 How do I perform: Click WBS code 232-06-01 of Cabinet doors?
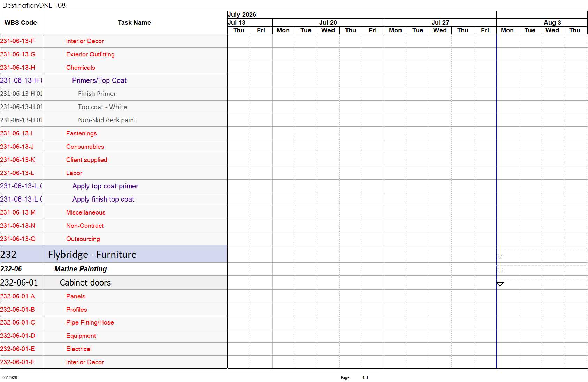click(x=21, y=283)
